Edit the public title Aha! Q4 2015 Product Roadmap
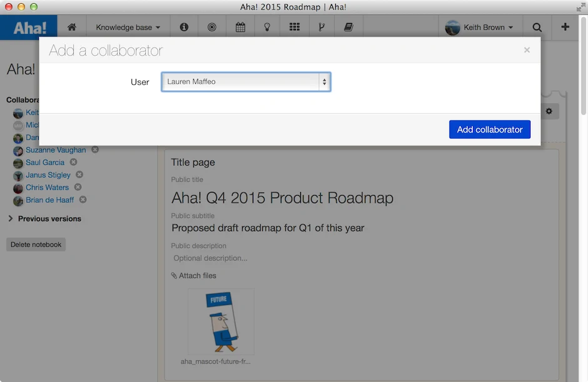The width and height of the screenshot is (588, 382). (282, 198)
